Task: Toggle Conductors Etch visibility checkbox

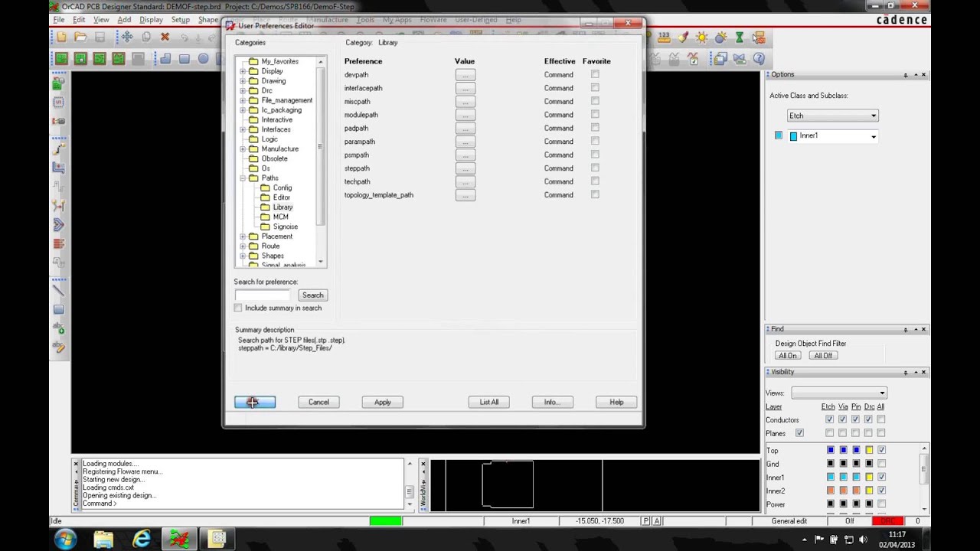Action: 829,419
